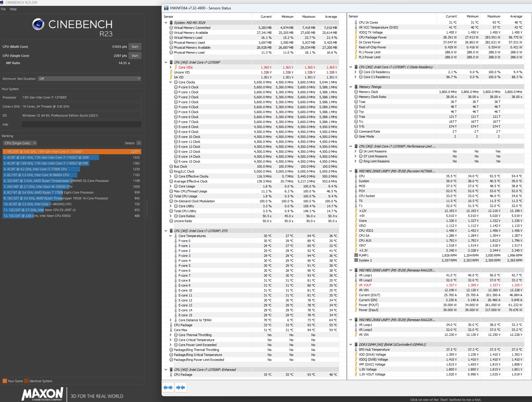The height and width of the screenshot is (402, 532).
Task: Select the Gear Mode row
Action: pos(436,136)
